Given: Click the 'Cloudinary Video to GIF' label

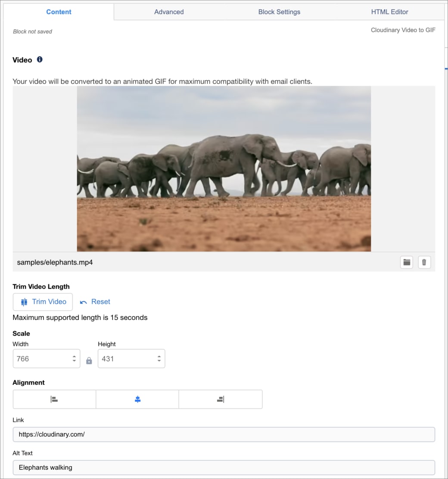Looking at the screenshot, I should [403, 30].
